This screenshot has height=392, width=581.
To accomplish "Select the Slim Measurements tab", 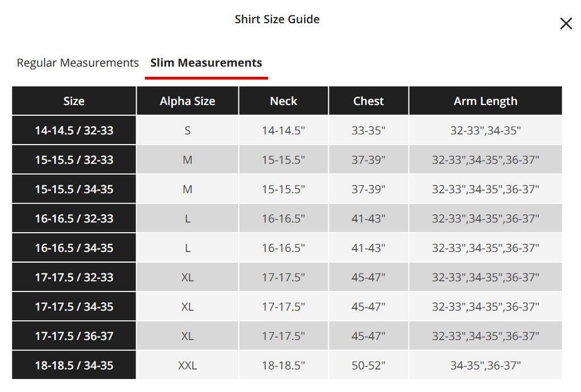I will (206, 62).
